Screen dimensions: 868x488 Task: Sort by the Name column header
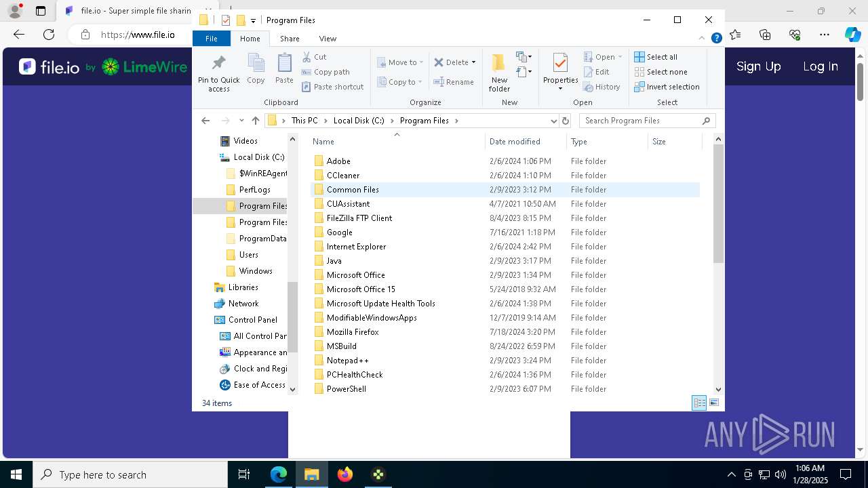[397, 142]
